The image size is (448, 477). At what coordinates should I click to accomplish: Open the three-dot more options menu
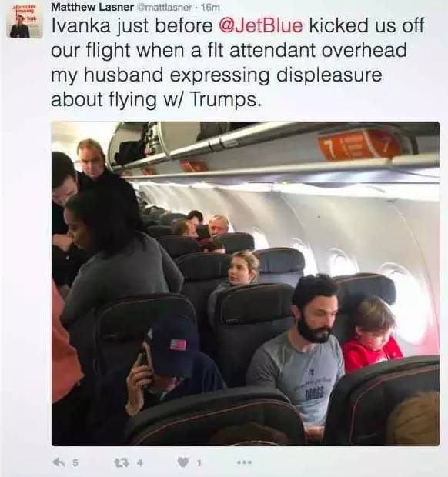point(244,462)
